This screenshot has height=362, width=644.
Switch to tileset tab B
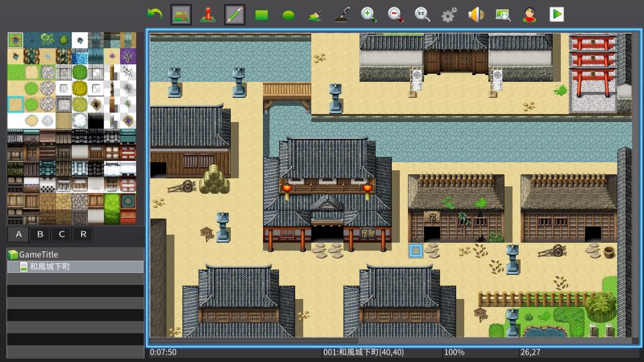click(40, 234)
